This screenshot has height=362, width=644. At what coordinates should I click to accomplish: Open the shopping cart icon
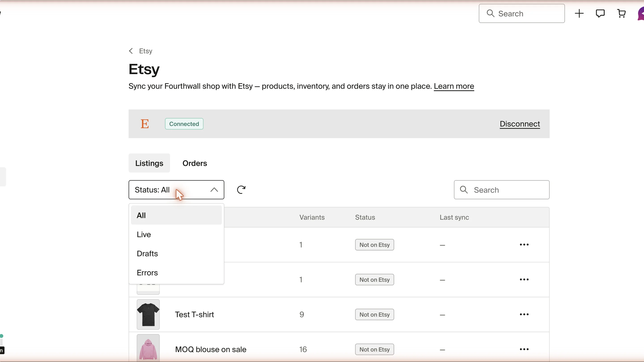point(621,13)
